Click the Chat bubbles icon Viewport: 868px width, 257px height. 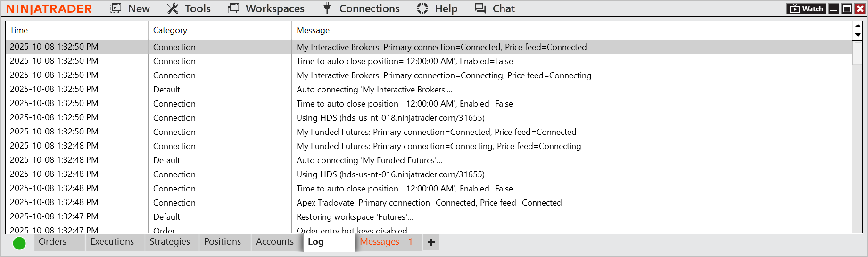click(x=480, y=9)
